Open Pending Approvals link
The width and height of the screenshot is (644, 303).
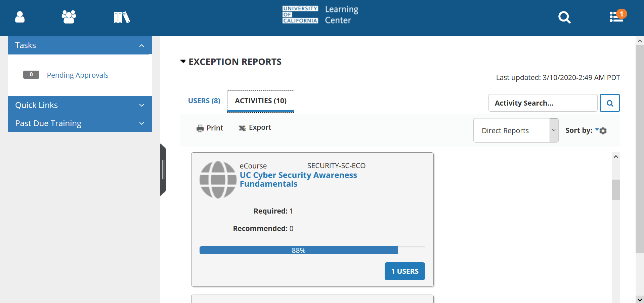click(78, 75)
